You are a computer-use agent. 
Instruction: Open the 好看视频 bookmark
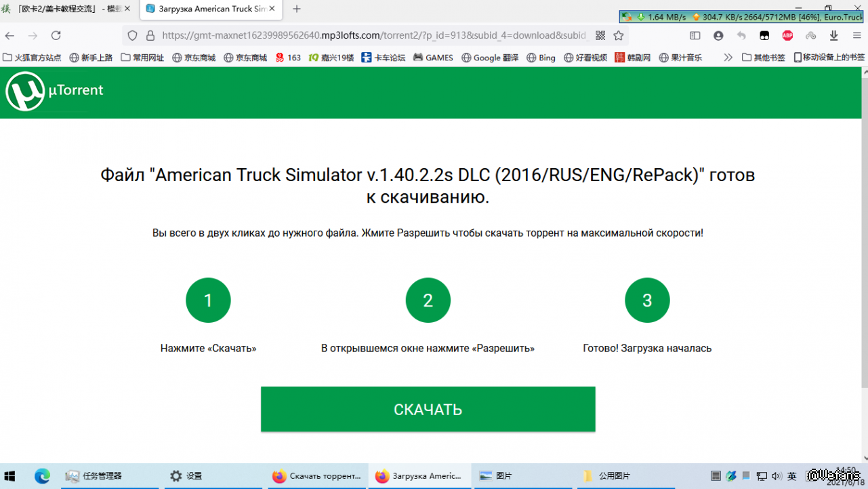point(585,58)
